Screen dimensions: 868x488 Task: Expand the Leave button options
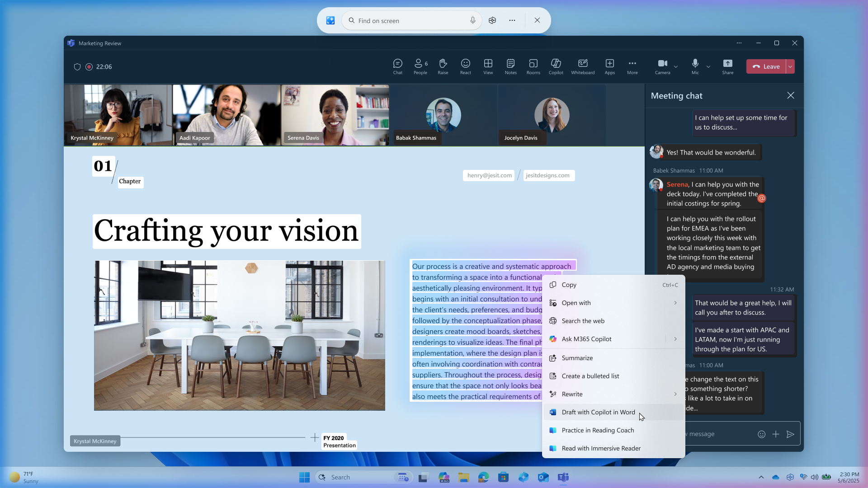pyautogui.click(x=790, y=66)
